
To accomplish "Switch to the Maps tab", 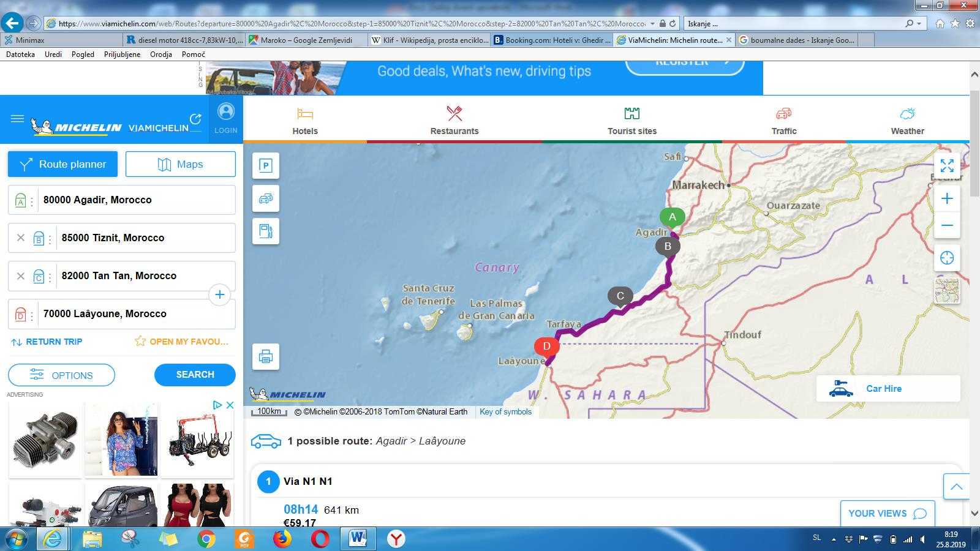I will point(180,164).
